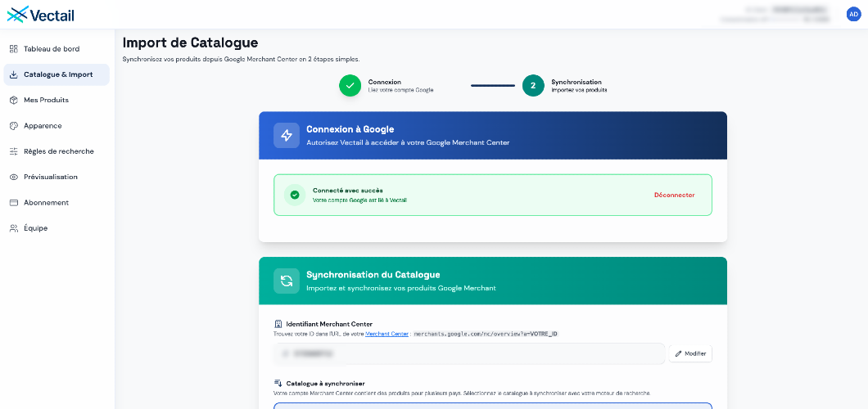Click the Import de Catalogue heading
The image size is (868, 409).
(x=191, y=43)
